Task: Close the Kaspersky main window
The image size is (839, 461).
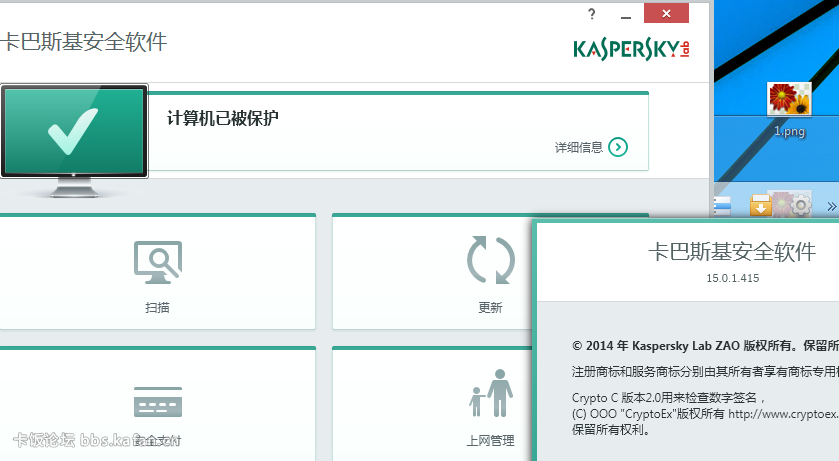Action: 666,13
